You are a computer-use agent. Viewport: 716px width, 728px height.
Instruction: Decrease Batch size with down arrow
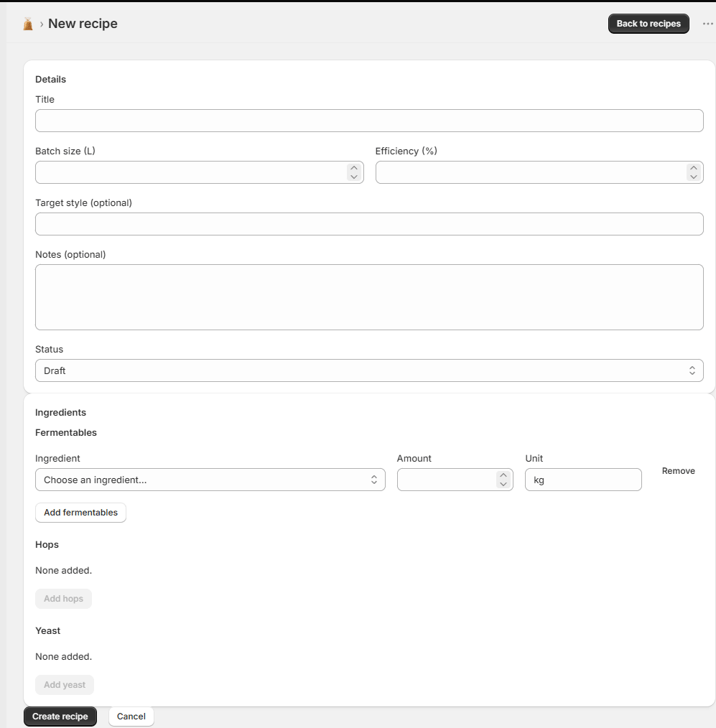coord(354,177)
